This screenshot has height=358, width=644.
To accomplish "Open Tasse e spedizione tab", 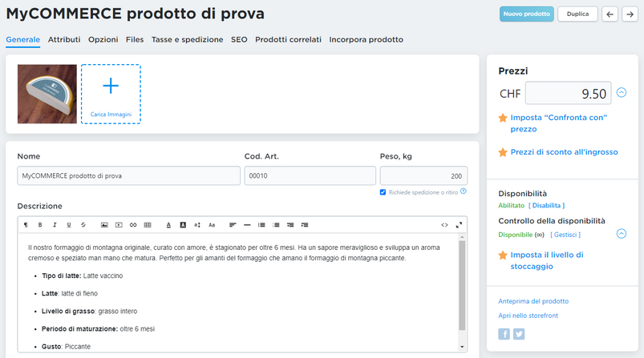I will pos(188,40).
